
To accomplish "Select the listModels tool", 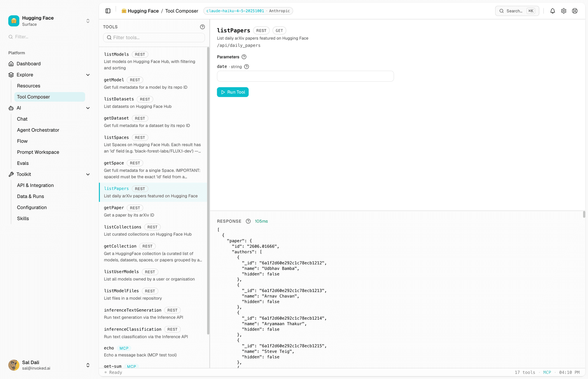I will click(x=153, y=61).
